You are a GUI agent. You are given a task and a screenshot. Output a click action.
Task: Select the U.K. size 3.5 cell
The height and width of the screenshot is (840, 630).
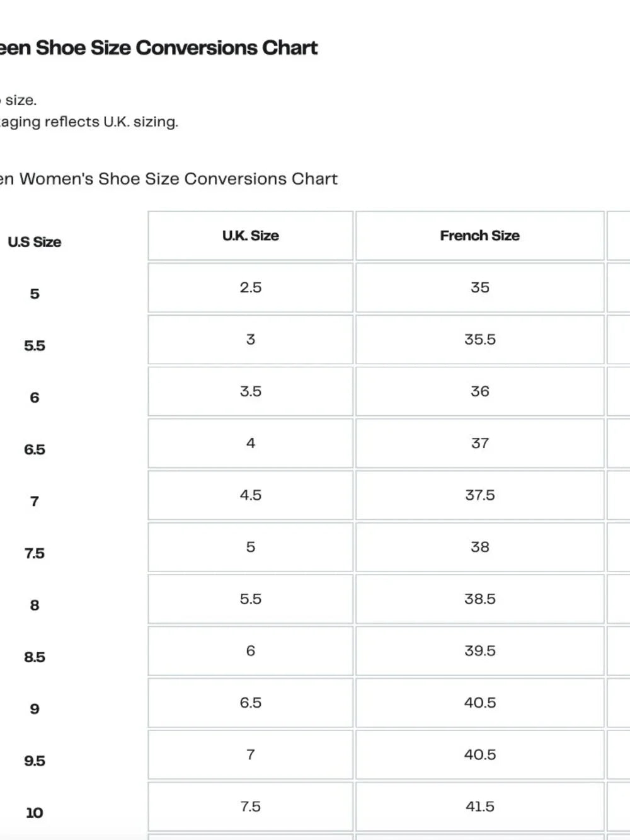tap(250, 391)
